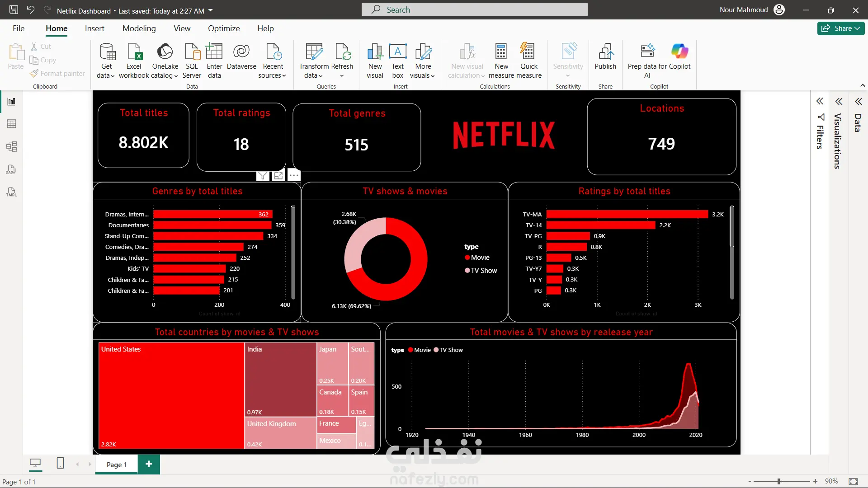Open the Modeling ribbon tab

(x=139, y=28)
